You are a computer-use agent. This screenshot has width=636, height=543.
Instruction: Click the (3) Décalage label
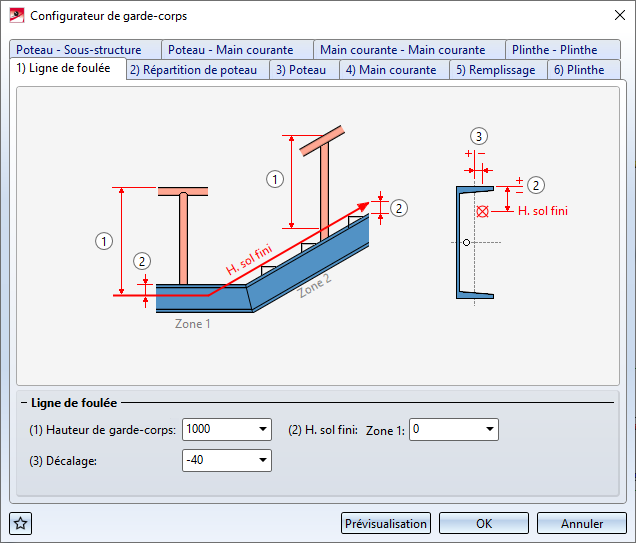63,461
